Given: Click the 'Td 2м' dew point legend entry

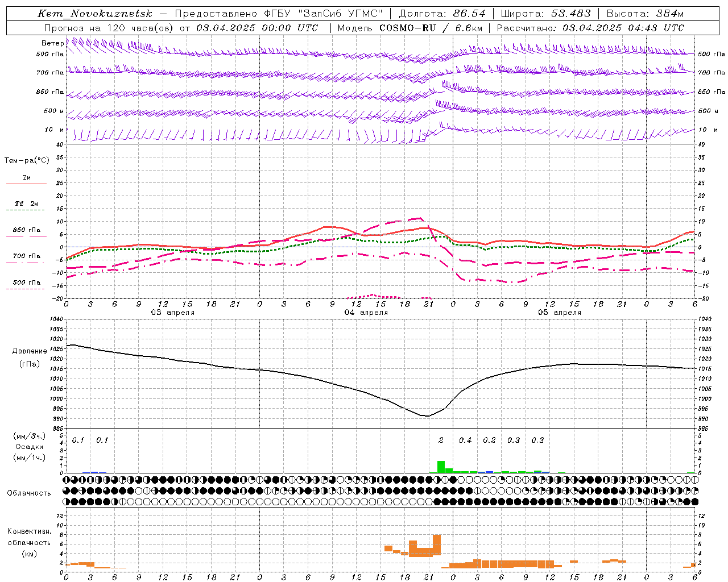Looking at the screenshot, I should (26, 203).
